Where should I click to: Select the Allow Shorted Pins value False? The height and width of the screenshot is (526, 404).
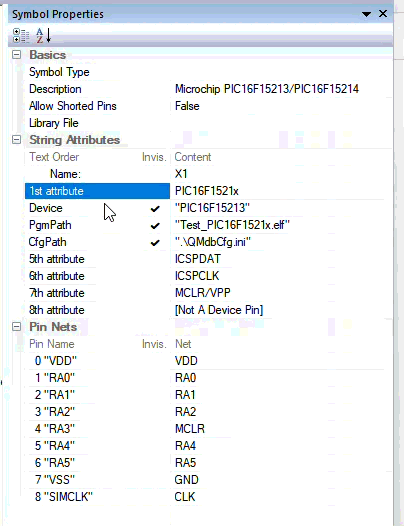pyautogui.click(x=187, y=106)
